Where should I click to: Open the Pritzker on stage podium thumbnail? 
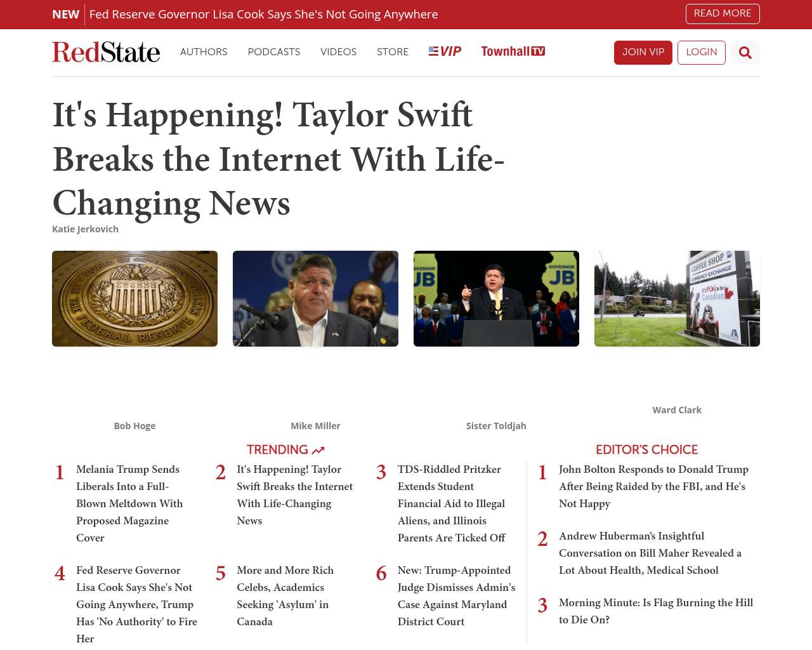[x=496, y=298]
